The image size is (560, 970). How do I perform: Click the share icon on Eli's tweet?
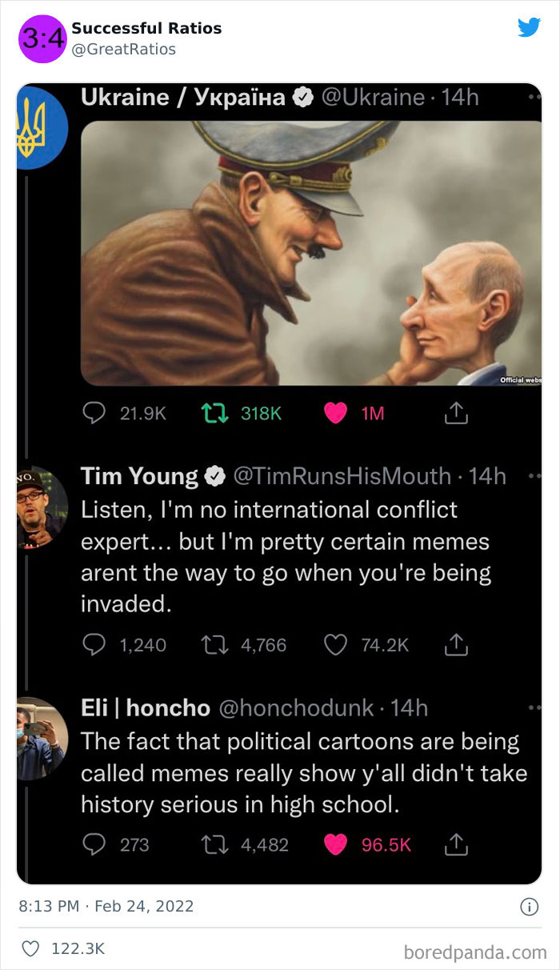(x=456, y=844)
